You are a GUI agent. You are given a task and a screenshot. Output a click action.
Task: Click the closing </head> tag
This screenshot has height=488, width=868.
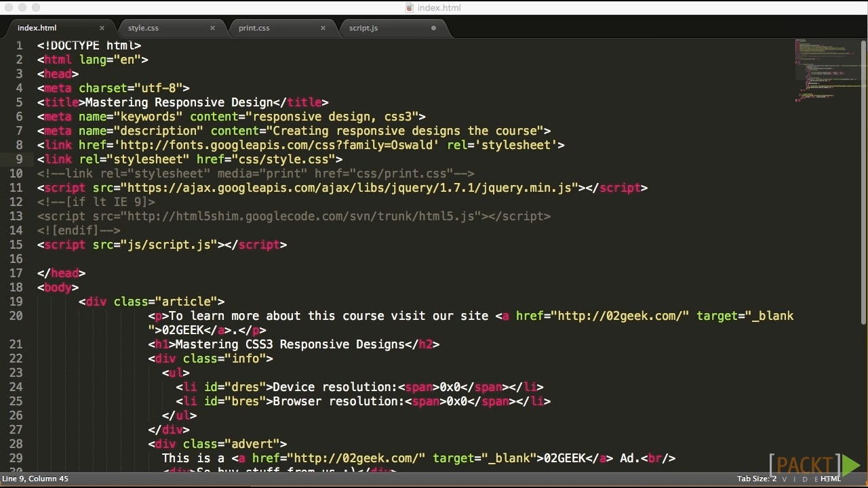point(61,273)
